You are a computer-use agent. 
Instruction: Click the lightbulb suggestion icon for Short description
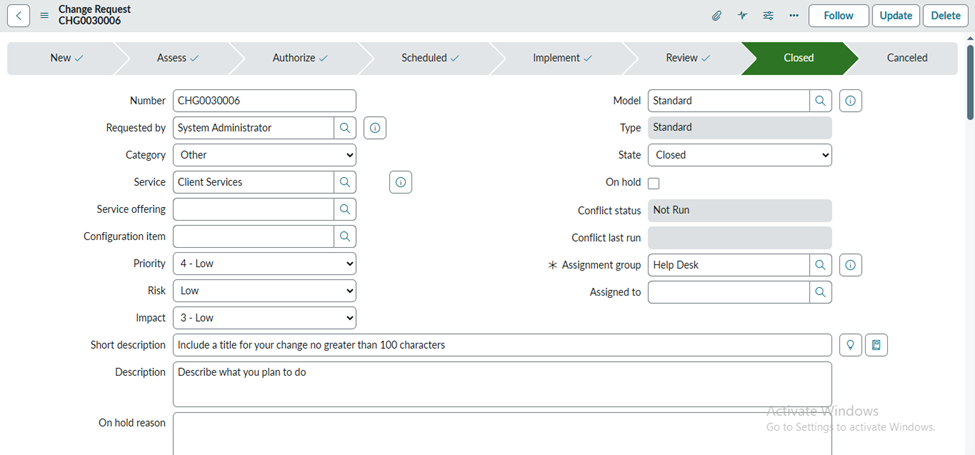coord(850,345)
